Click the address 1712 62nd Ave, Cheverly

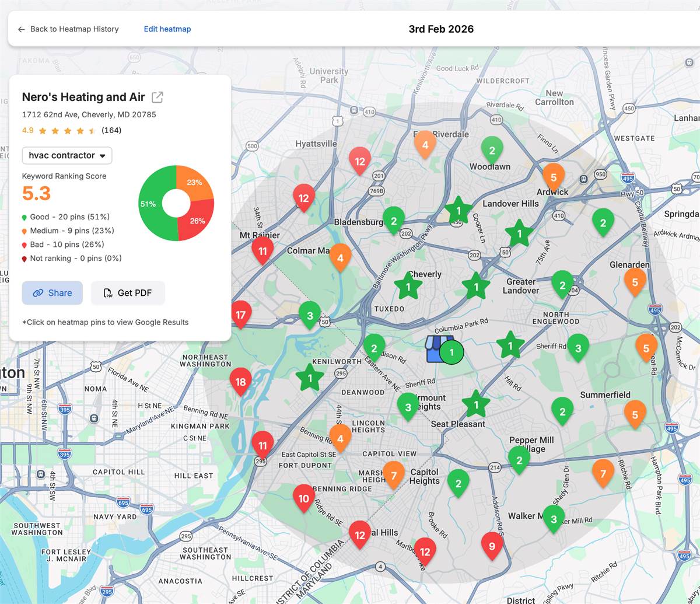89,114
